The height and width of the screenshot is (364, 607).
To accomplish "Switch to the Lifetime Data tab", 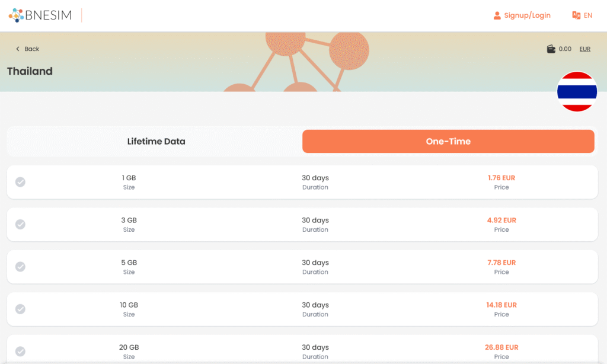I will [156, 142].
